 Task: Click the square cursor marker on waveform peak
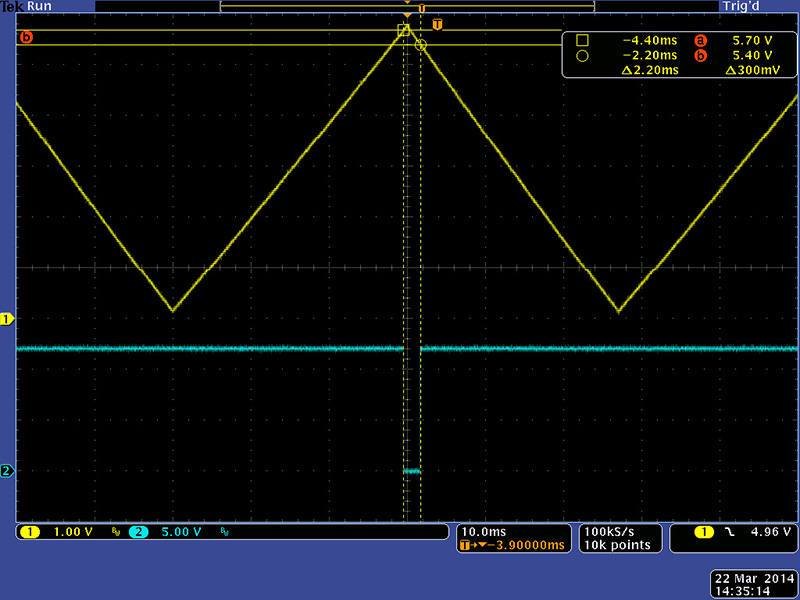click(x=404, y=30)
